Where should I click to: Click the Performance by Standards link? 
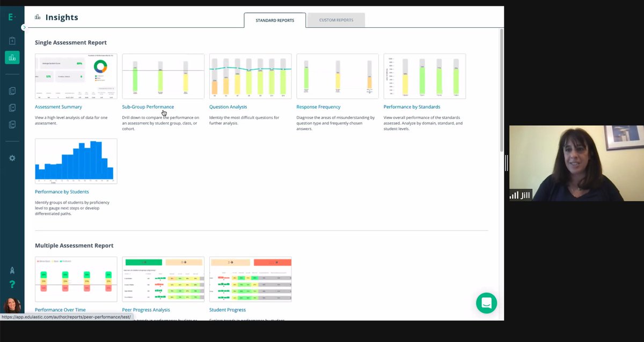click(412, 107)
